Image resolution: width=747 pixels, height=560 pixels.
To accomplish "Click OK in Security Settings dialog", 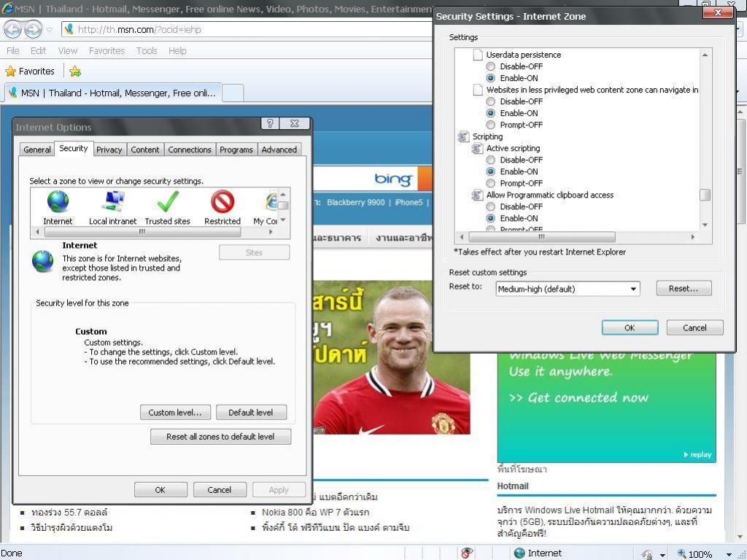I will (x=630, y=327).
